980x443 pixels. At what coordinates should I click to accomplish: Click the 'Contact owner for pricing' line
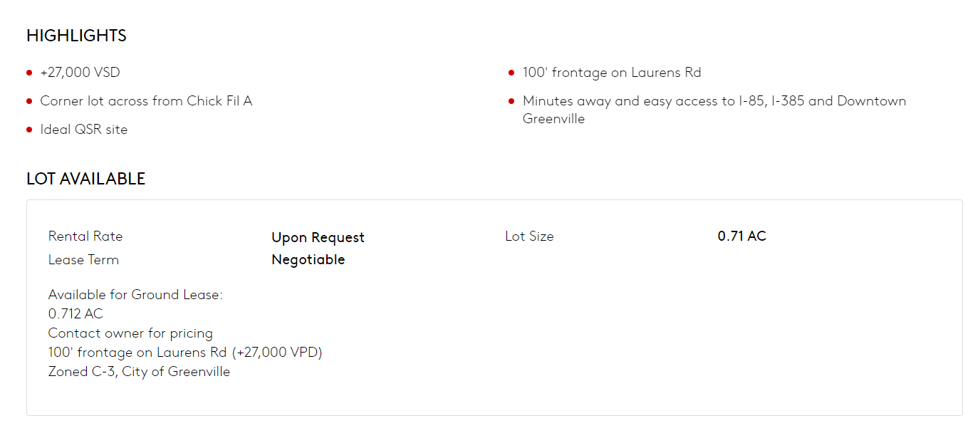pyautogui.click(x=130, y=333)
